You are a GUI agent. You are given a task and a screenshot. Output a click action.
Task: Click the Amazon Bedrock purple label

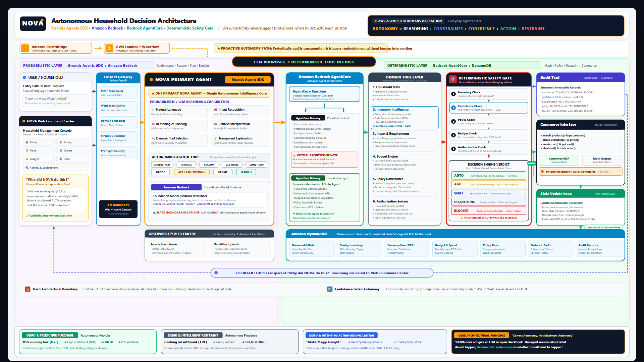click(176, 187)
